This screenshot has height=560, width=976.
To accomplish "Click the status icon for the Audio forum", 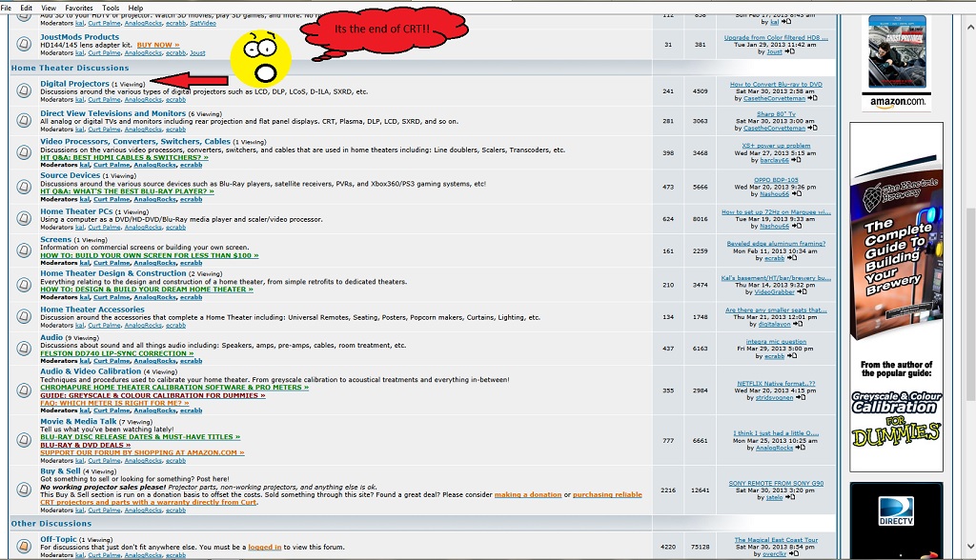I will (24, 349).
